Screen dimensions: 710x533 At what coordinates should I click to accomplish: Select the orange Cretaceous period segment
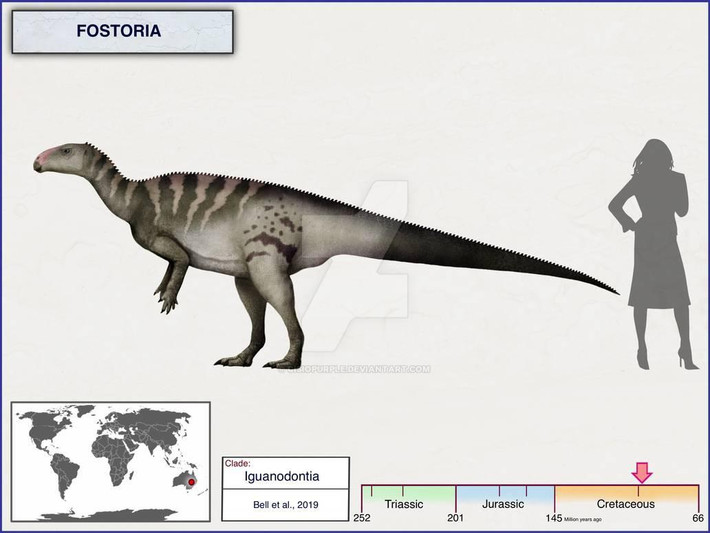pos(625,496)
